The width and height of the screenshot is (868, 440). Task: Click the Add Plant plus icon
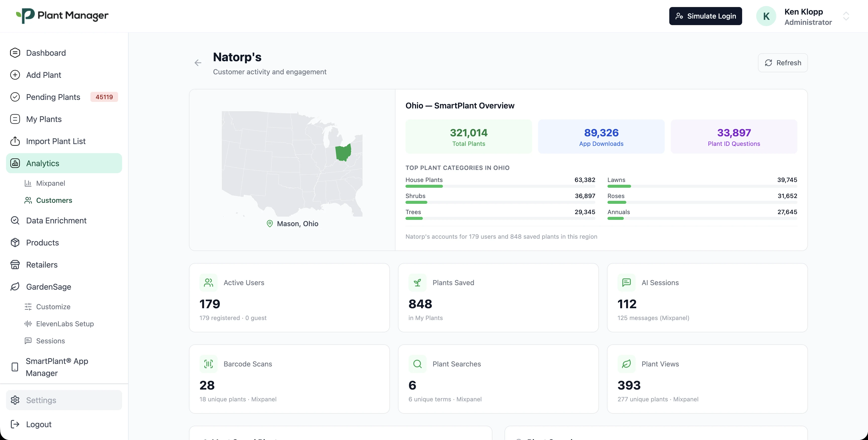pos(15,75)
